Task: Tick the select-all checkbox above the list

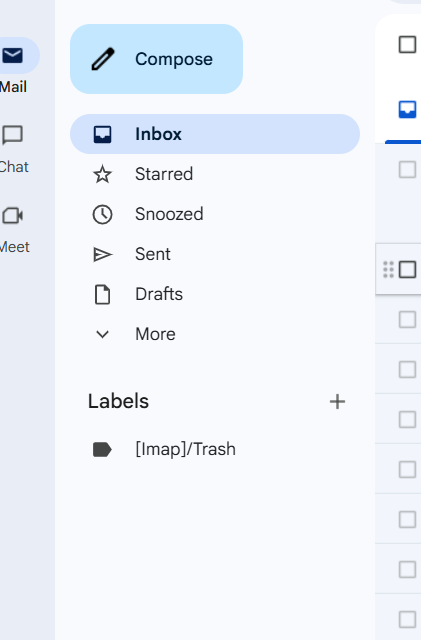Action: (407, 44)
